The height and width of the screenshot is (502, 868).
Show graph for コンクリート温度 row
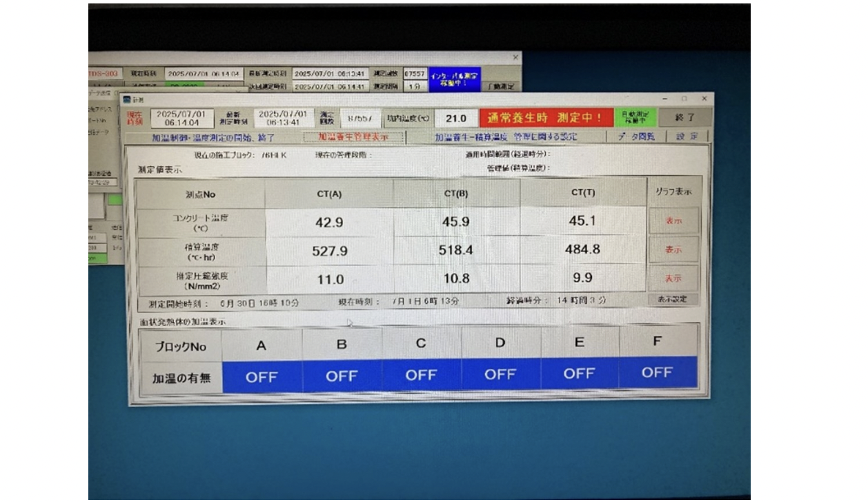pos(673,221)
